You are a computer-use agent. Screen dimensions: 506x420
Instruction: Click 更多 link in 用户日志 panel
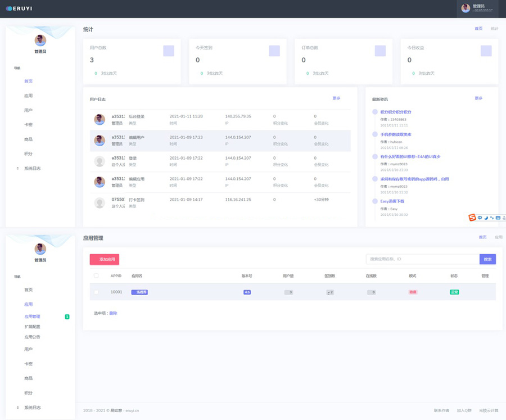pos(336,98)
